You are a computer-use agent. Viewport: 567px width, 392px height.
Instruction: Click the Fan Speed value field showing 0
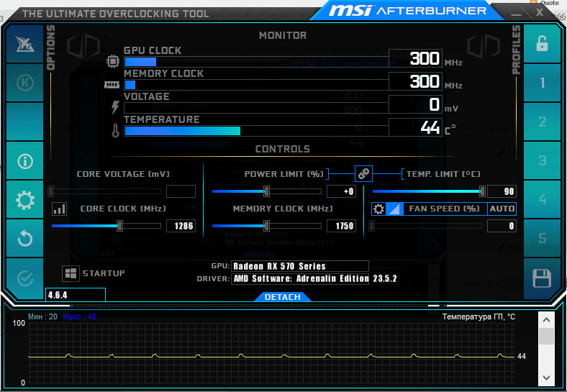(502, 226)
